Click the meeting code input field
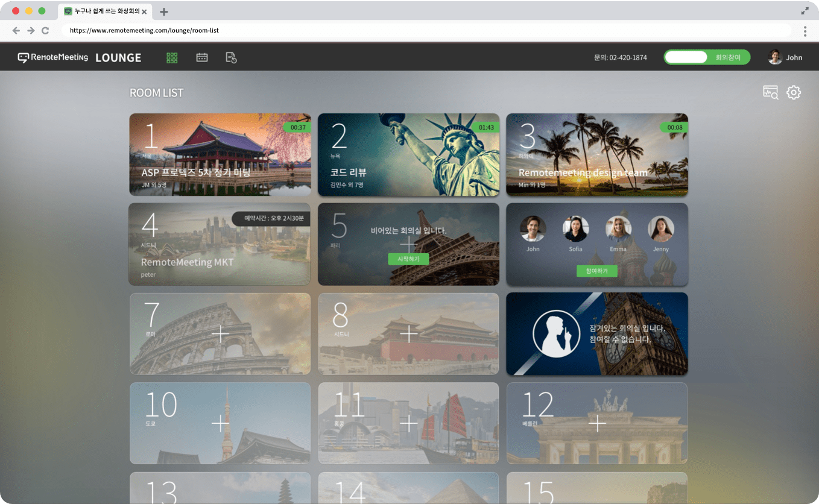The width and height of the screenshot is (819, 504). pos(686,57)
